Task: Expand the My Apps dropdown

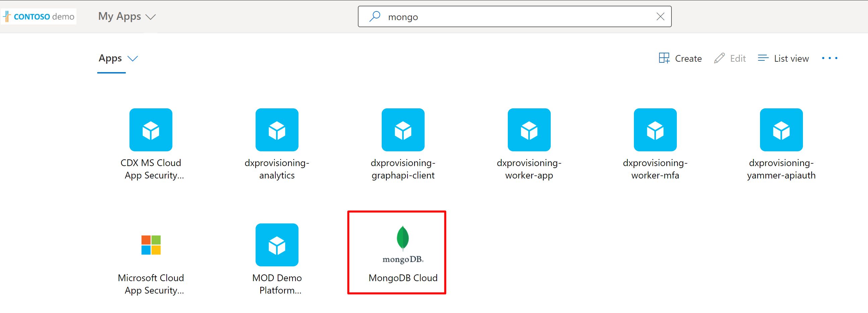Action: (150, 17)
